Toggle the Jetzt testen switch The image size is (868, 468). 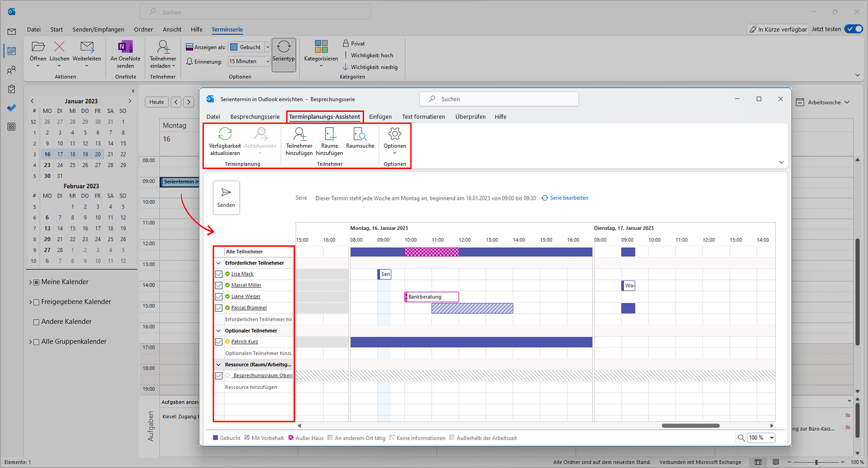point(853,29)
